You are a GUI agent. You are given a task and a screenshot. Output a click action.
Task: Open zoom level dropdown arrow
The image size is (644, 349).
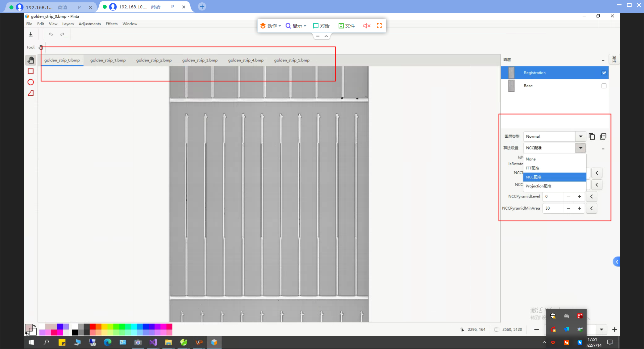[601, 330]
